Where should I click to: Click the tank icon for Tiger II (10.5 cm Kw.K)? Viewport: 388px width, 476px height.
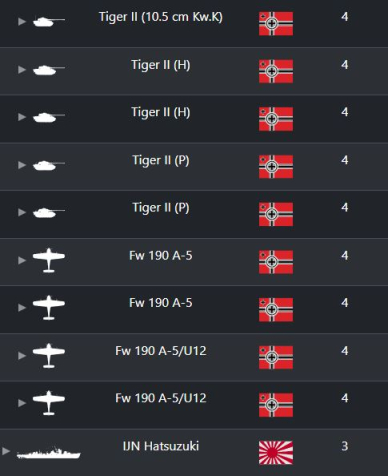click(49, 22)
